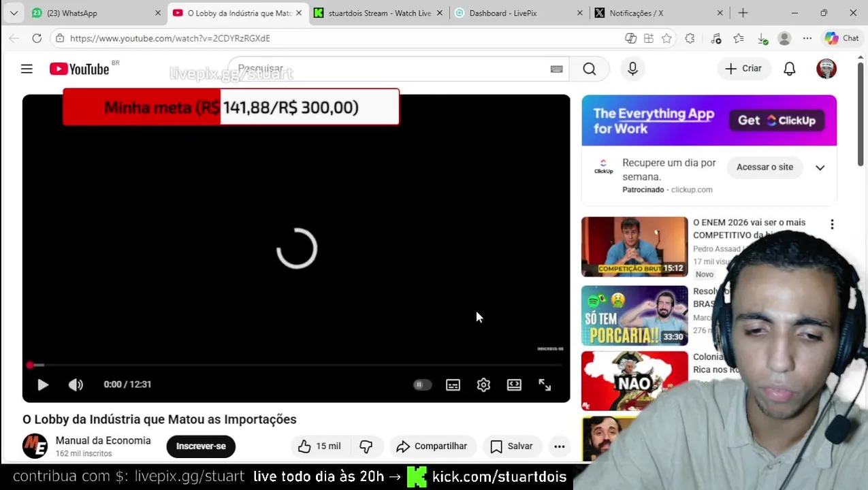Enter fullscreen mode
868x490 pixels.
click(x=545, y=385)
